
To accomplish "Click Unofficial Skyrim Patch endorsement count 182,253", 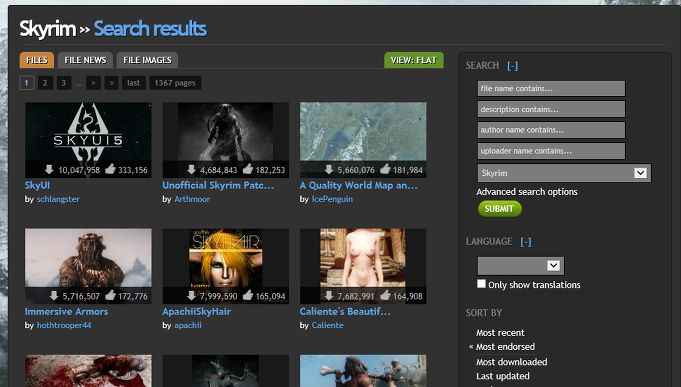I will (270, 170).
